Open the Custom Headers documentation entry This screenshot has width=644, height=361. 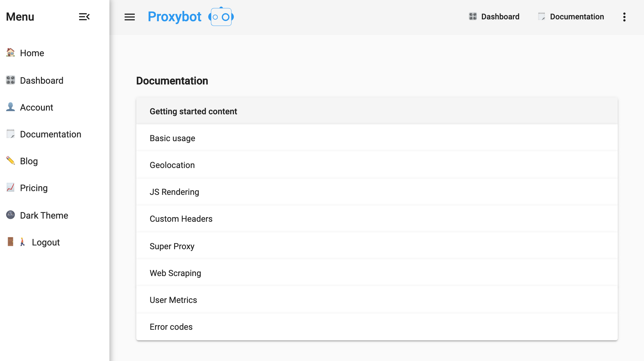click(377, 219)
